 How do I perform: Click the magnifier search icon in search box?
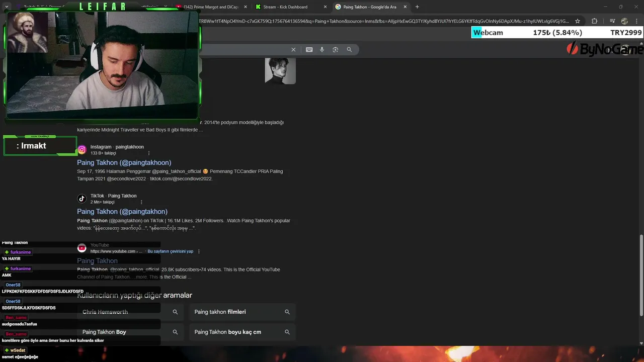coord(349,50)
